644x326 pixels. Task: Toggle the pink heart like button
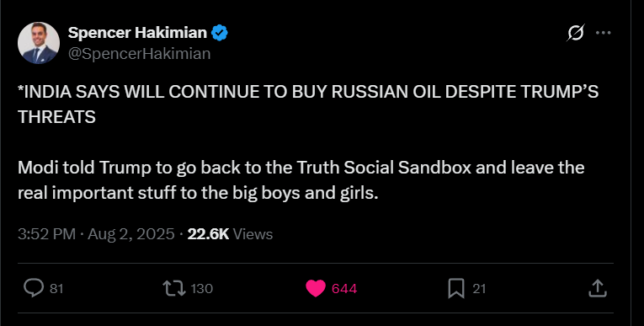click(x=316, y=288)
